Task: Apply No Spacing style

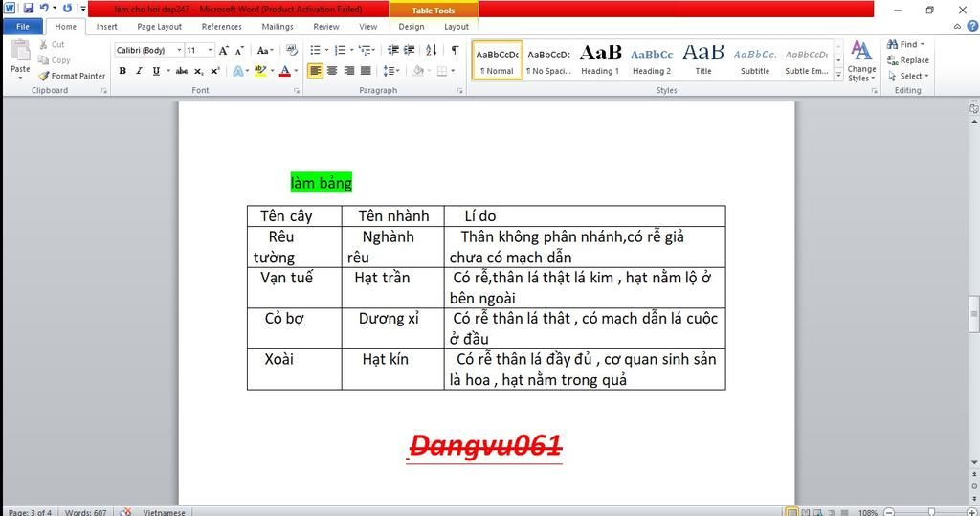Action: click(548, 60)
